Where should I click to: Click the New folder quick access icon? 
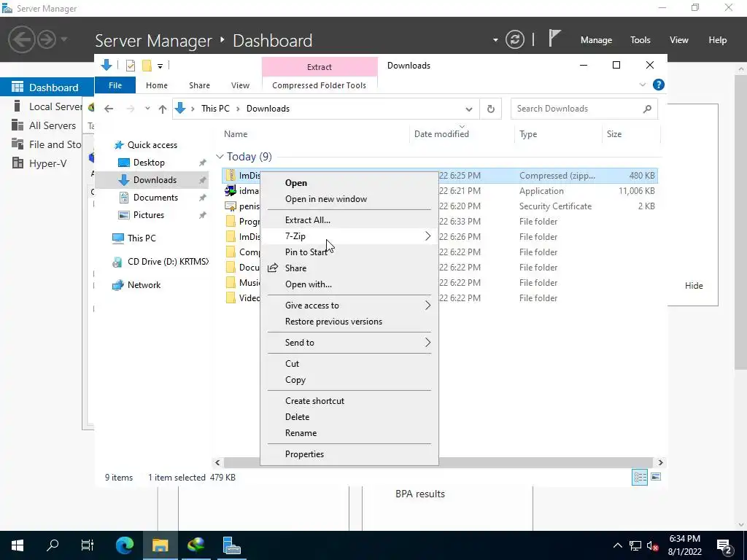[x=147, y=65]
